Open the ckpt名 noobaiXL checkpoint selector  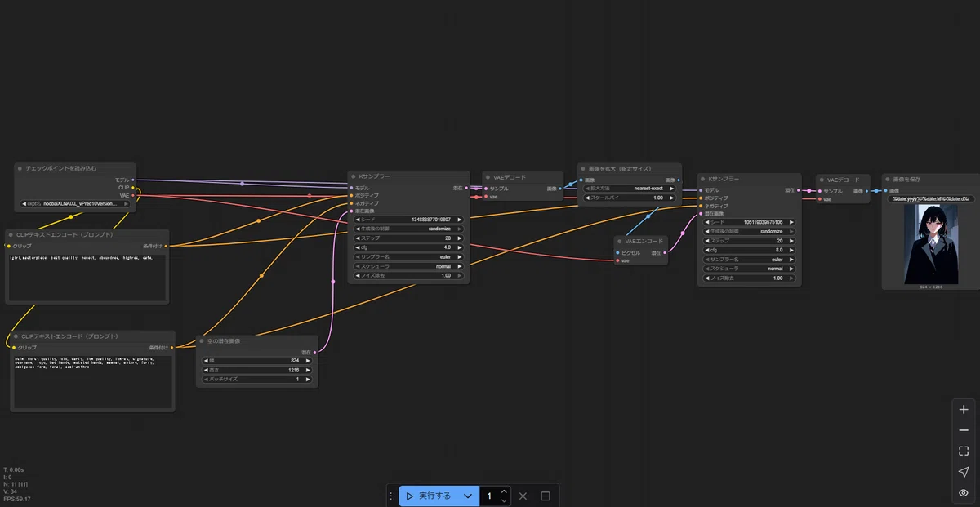76,204
